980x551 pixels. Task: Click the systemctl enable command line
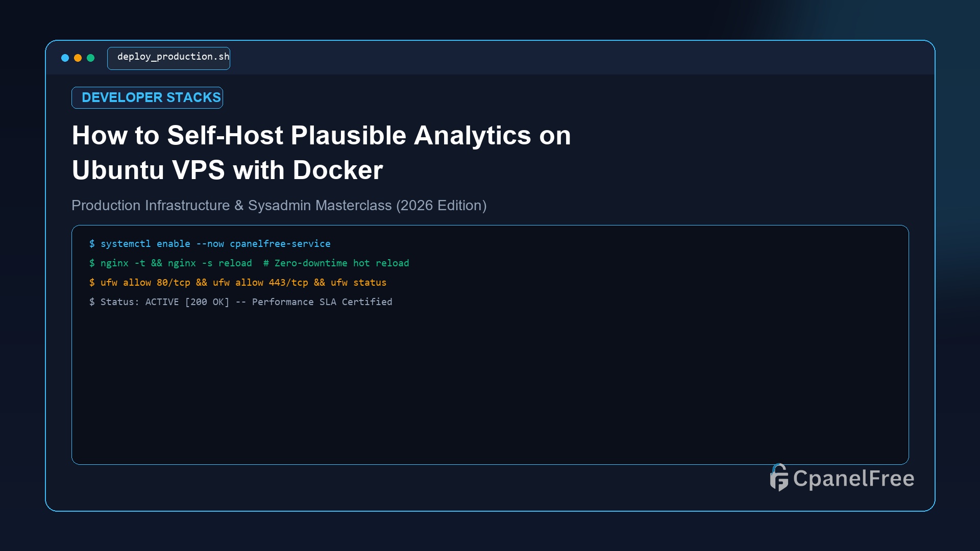tap(210, 244)
